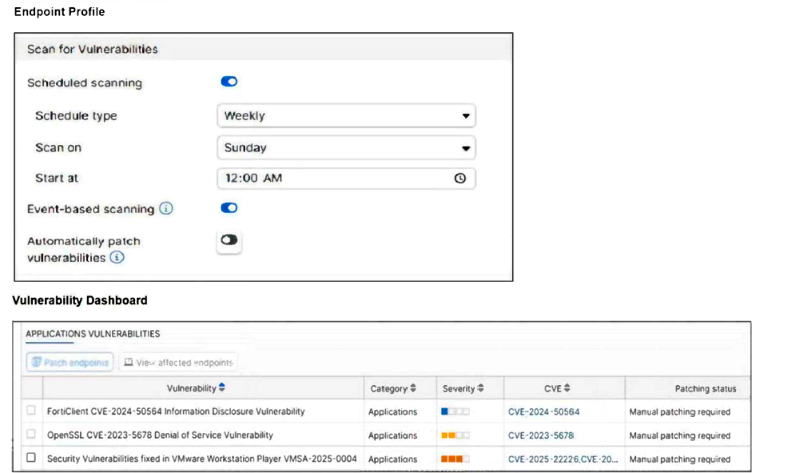Disable the Scheduled scanning toggle
The height and width of the screenshot is (473, 803).
coord(229,82)
